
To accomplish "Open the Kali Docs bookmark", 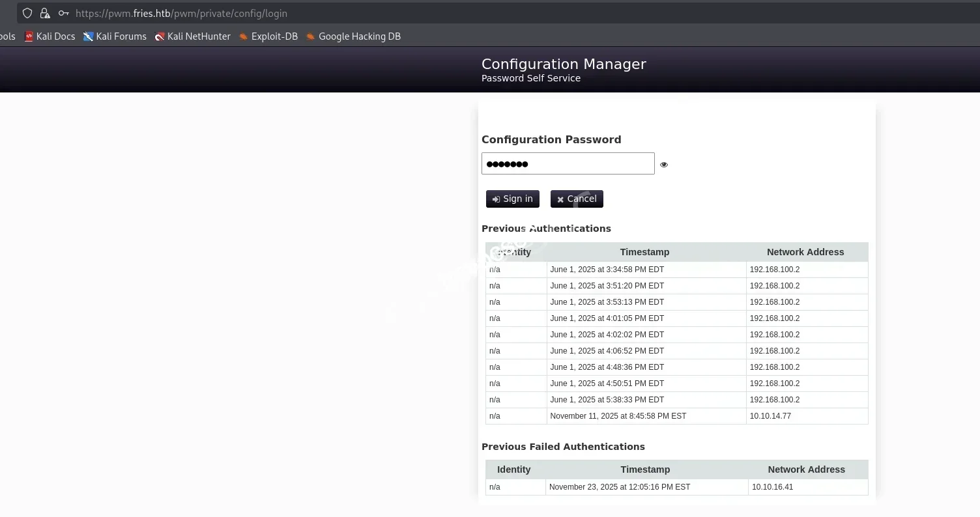I will (50, 36).
